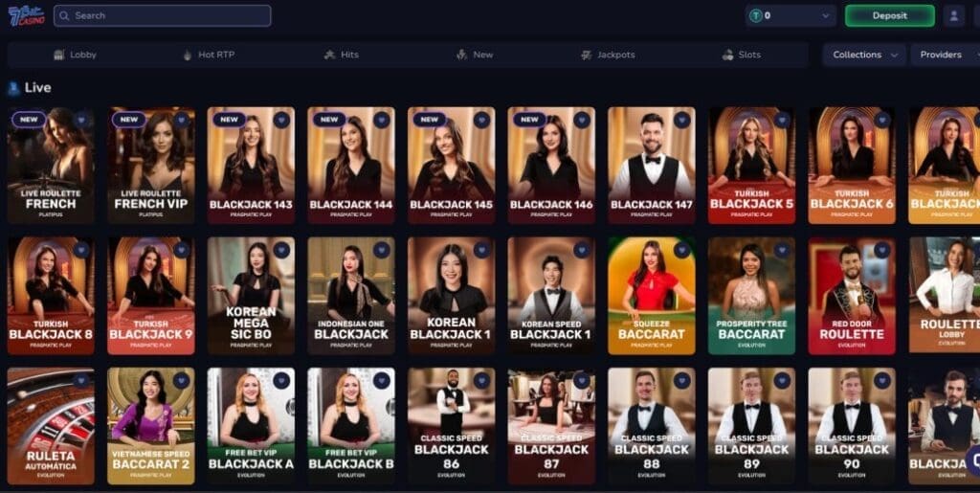Screen dimensions: 980x493
Task: Click the Slots cherry icon
Action: (727, 55)
